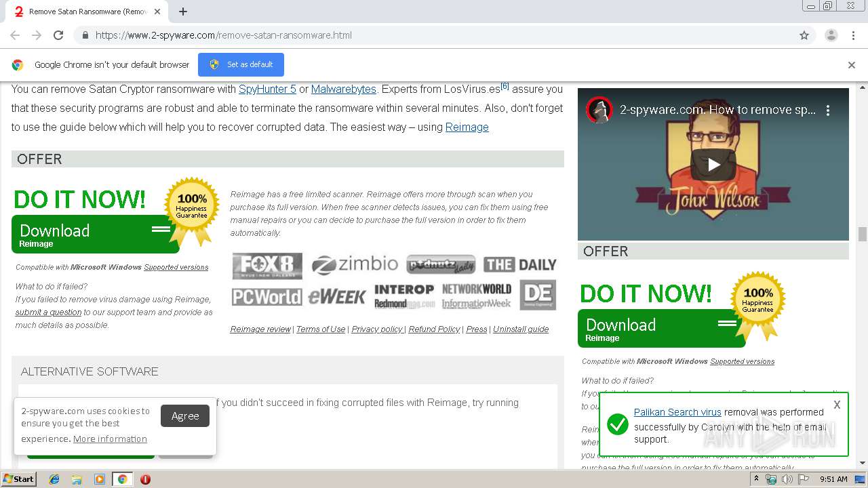View site security lock information
The height and width of the screenshot is (488, 868).
(x=85, y=35)
